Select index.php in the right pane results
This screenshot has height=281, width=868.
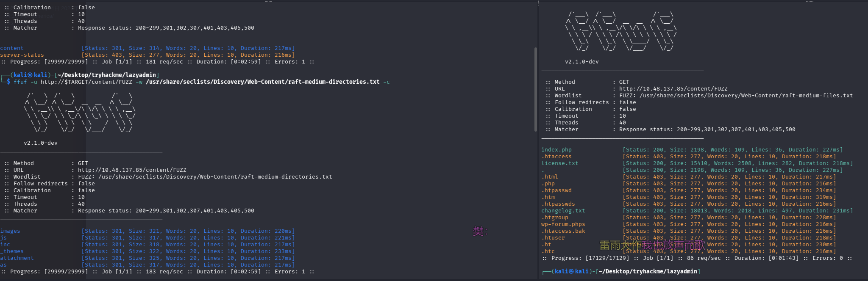556,150
